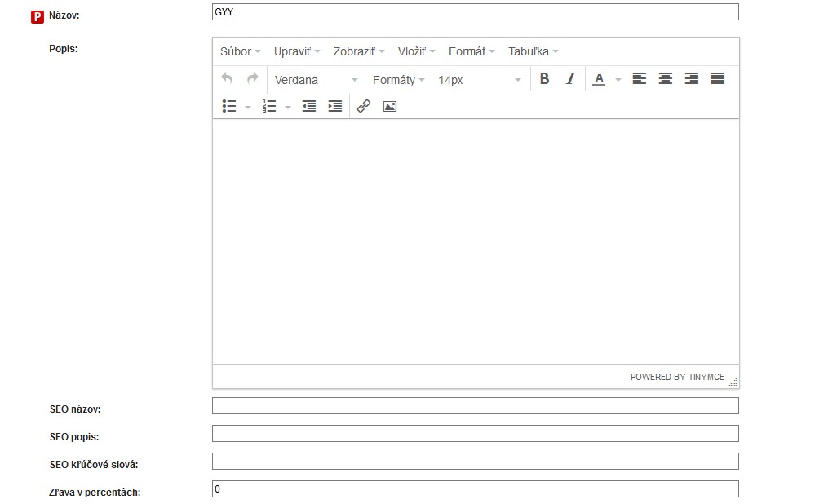This screenshot has height=504, width=828.
Task: Open the Tabuľka menu
Action: [533, 51]
